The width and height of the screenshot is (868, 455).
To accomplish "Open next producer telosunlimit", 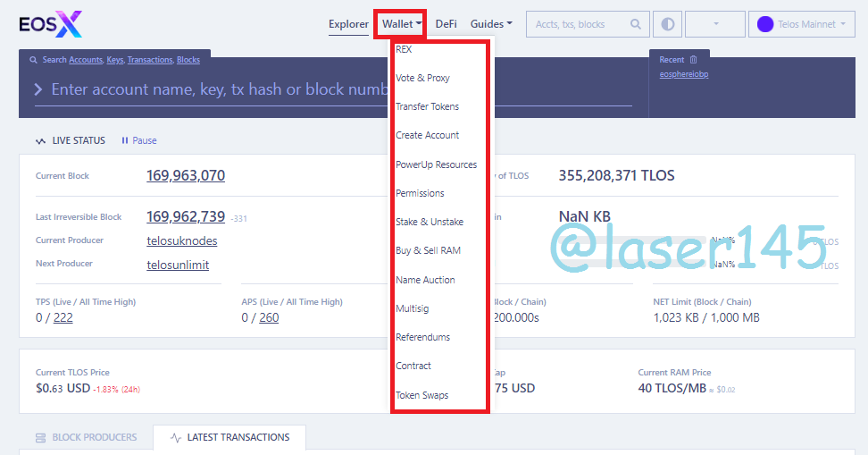I will (x=178, y=265).
